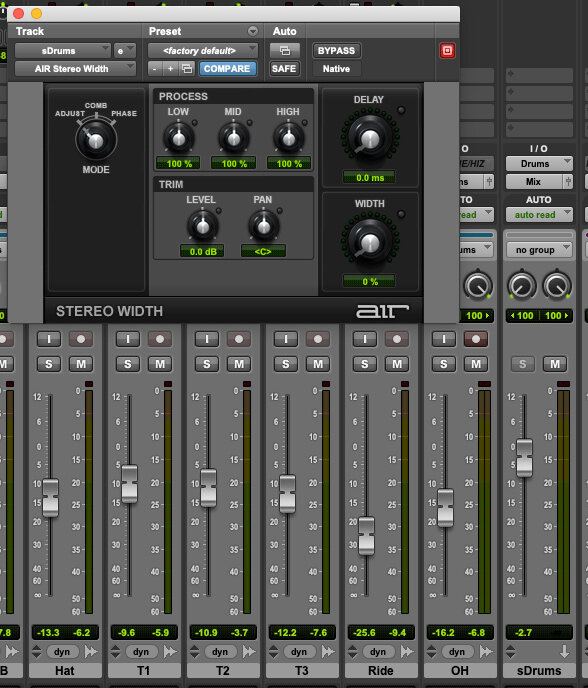Open the no group dropdown

coord(539,250)
